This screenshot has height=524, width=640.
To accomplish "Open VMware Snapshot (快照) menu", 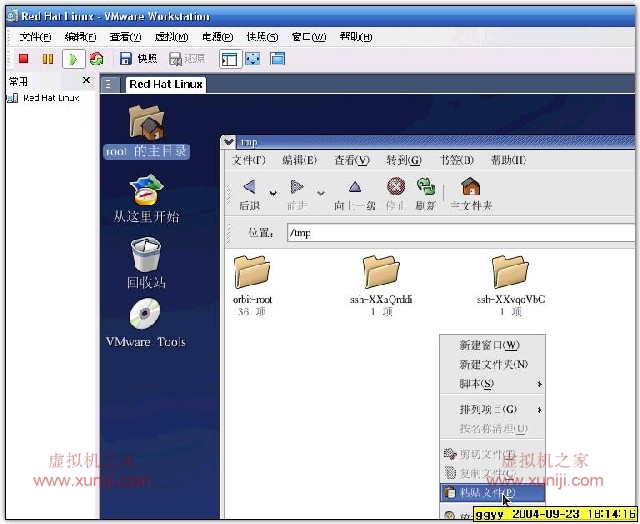I will click(262, 37).
